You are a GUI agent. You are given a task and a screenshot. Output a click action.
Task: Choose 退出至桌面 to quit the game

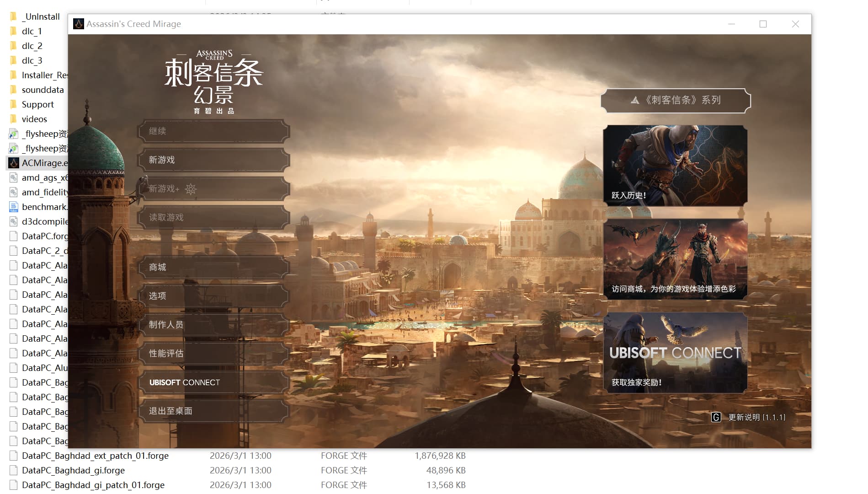[x=213, y=411]
